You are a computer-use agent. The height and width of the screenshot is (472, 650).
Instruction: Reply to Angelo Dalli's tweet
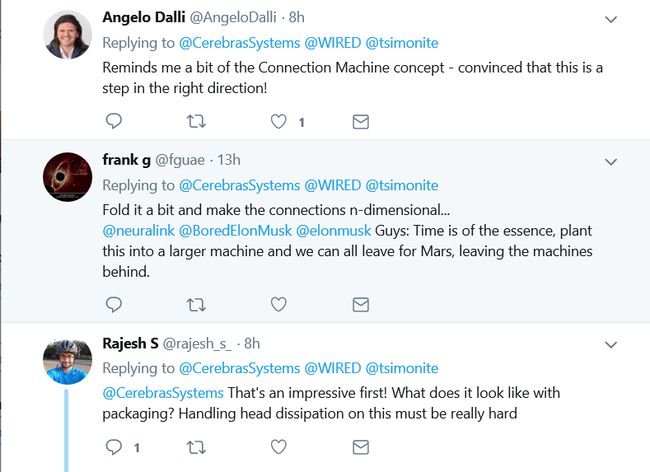click(114, 121)
